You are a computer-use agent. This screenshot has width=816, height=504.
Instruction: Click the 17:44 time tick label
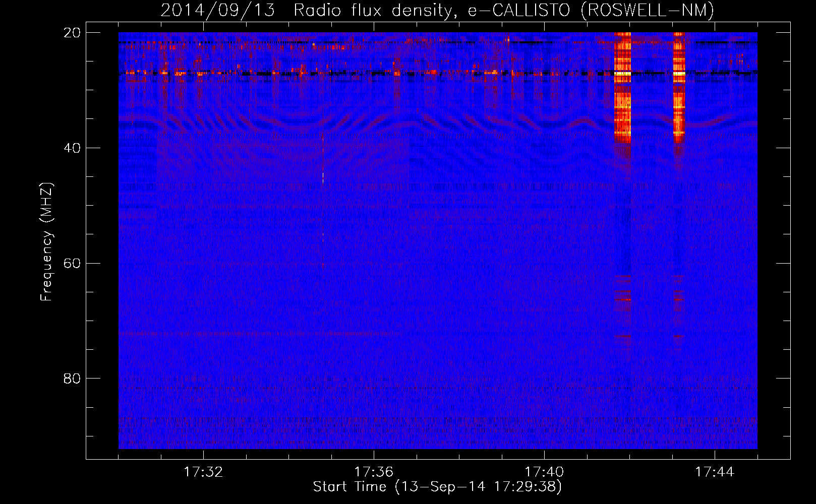715,472
